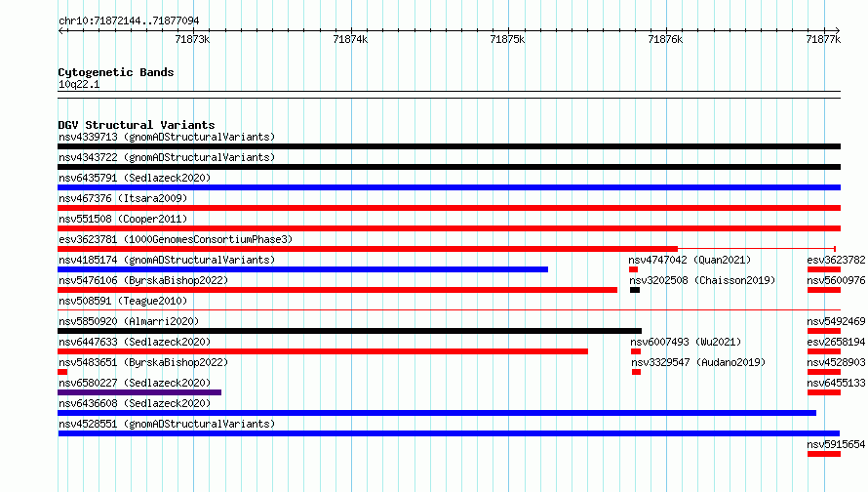The height and width of the screenshot is (492, 868).
Task: Click the 71876k ruler mark
Action: (x=665, y=39)
